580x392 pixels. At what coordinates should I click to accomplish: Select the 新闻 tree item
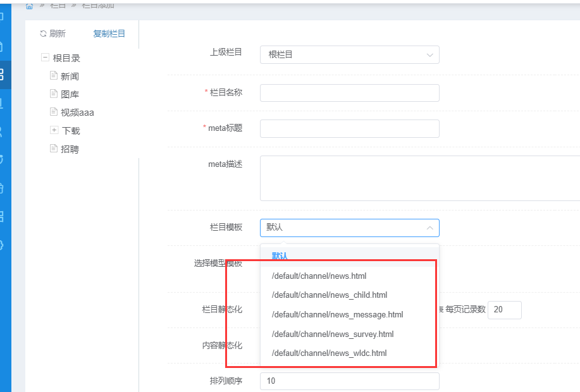tap(70, 77)
